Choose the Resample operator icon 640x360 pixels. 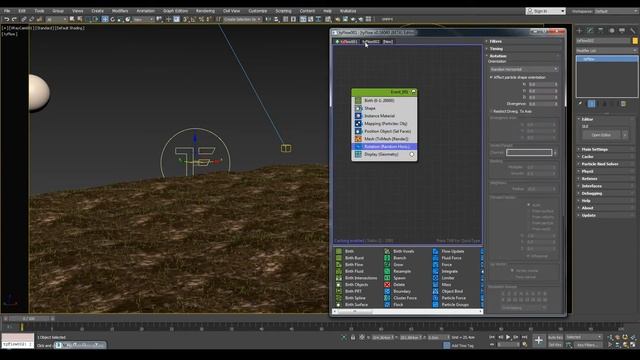pyautogui.click(x=387, y=271)
